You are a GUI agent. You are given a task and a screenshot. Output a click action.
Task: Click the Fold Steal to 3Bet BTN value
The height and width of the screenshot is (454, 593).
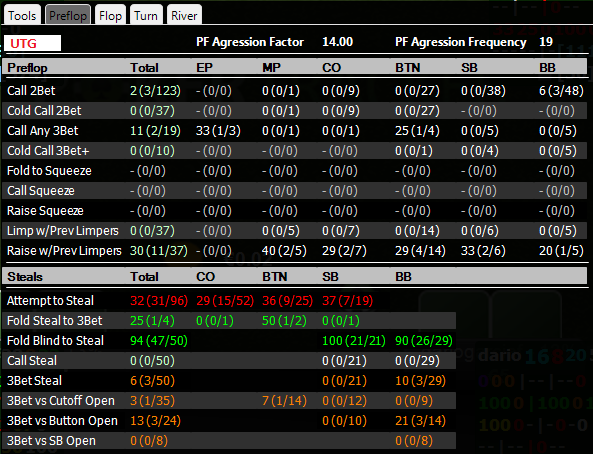(284, 321)
